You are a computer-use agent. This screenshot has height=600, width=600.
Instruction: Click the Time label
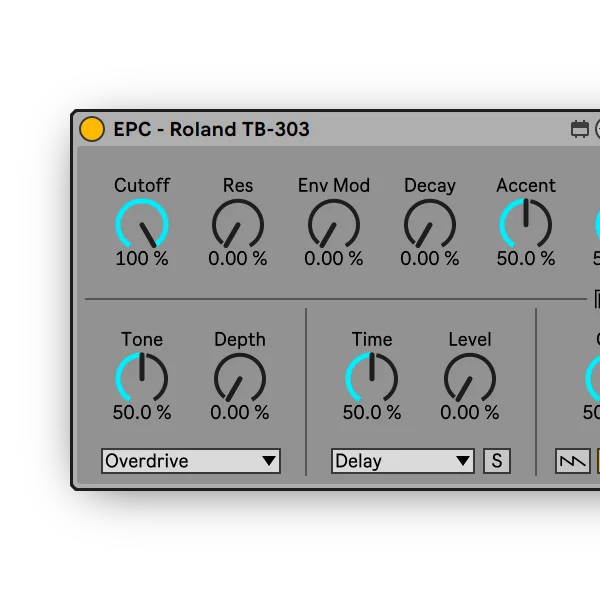pyautogui.click(x=372, y=339)
